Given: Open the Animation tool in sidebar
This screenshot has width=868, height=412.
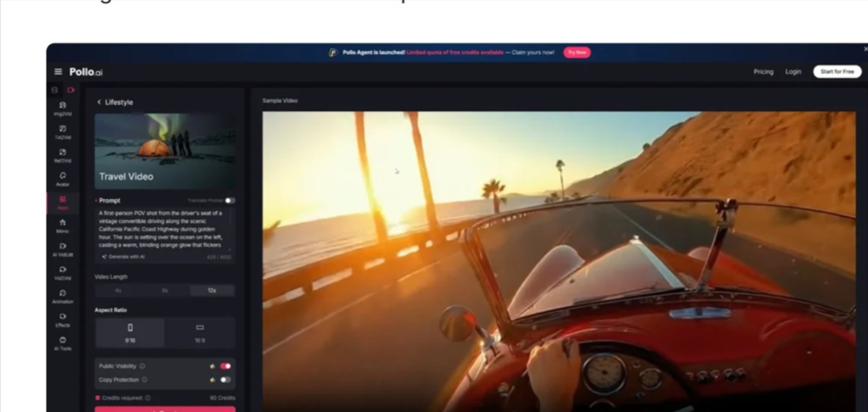Looking at the screenshot, I should coord(63,296).
